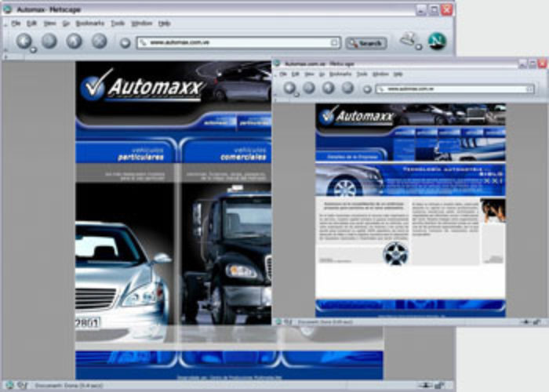Click the orange photo beside the article in the small window

point(493,210)
